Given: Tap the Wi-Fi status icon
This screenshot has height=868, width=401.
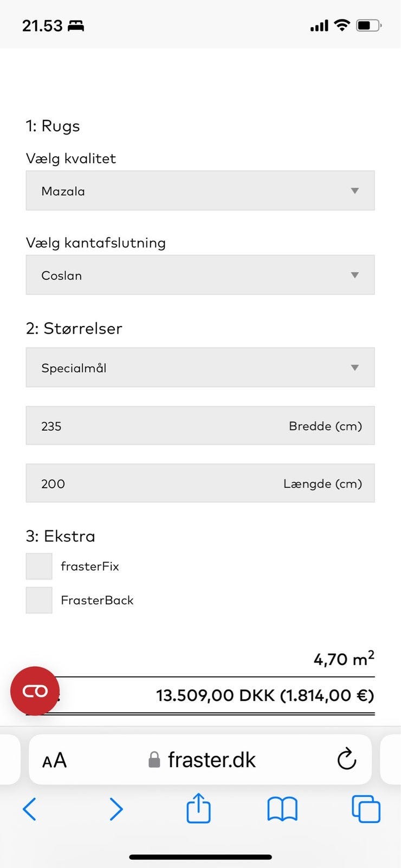Looking at the screenshot, I should [x=342, y=25].
